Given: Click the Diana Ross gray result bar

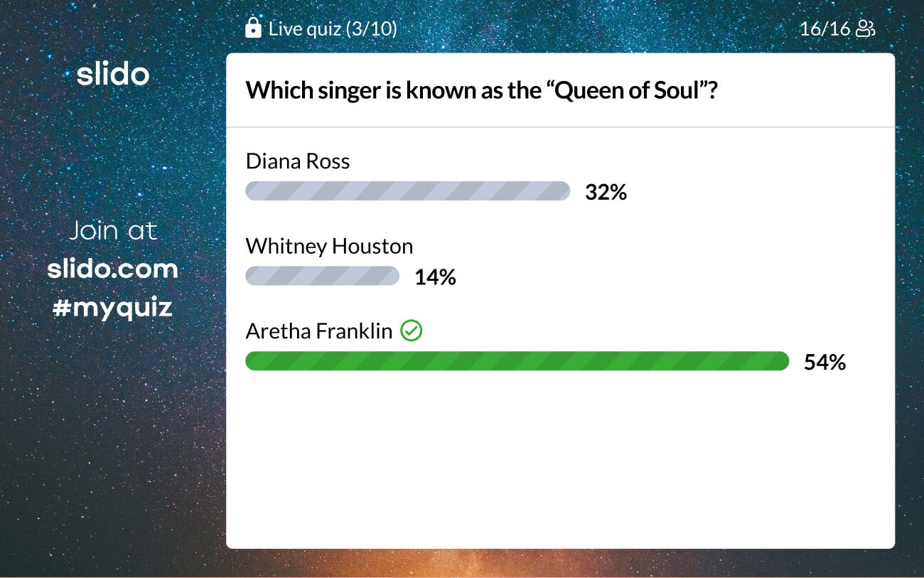Looking at the screenshot, I should (407, 191).
